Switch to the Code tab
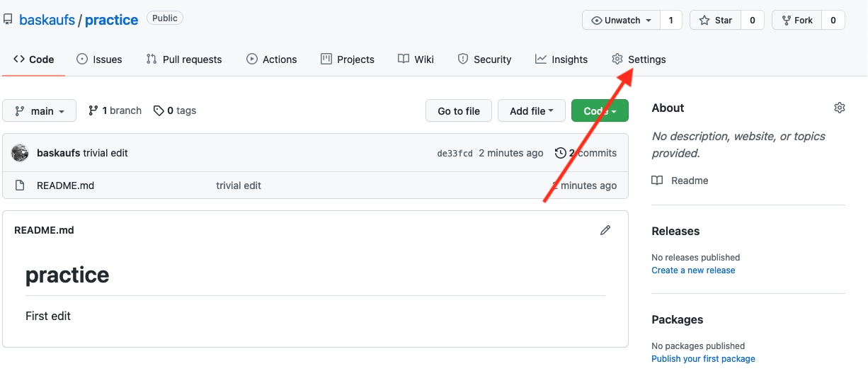Viewport: 868px width, 371px height. [x=34, y=59]
